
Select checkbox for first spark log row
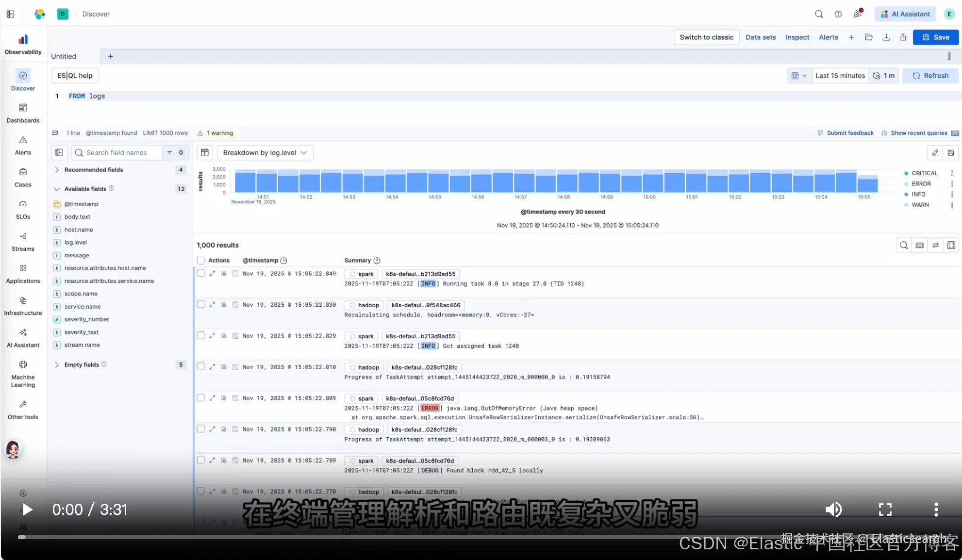click(200, 274)
